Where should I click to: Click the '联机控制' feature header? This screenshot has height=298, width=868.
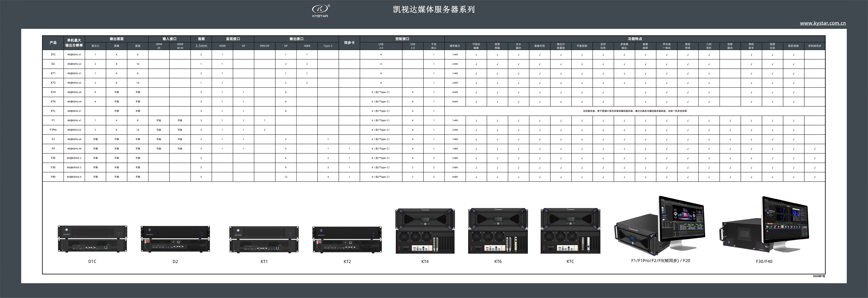click(x=794, y=46)
